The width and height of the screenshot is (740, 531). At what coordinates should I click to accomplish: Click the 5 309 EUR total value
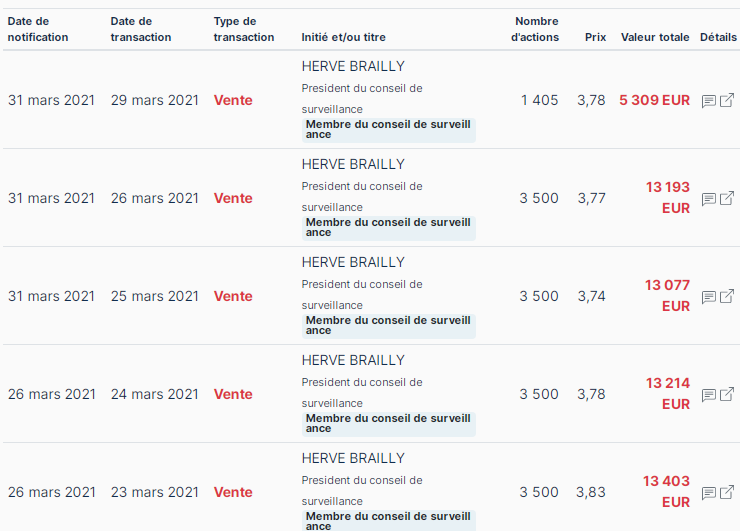point(654,100)
